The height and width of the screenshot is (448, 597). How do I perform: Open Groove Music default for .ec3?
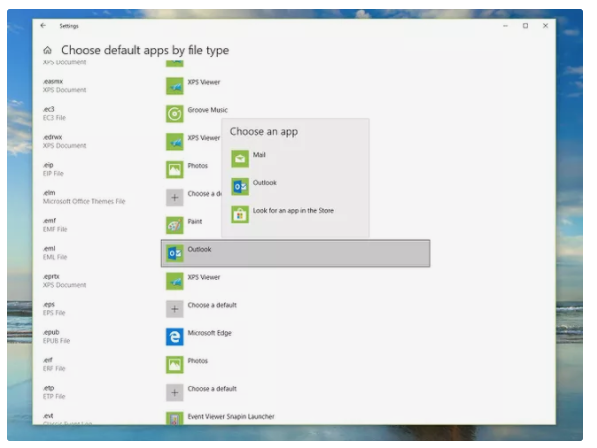click(x=208, y=110)
